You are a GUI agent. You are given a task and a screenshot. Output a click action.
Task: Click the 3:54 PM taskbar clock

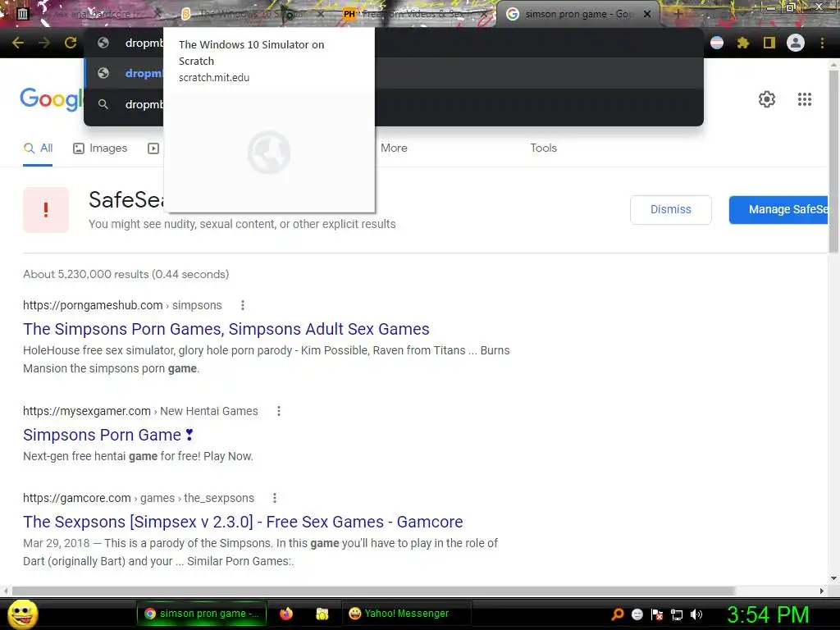[x=767, y=615]
